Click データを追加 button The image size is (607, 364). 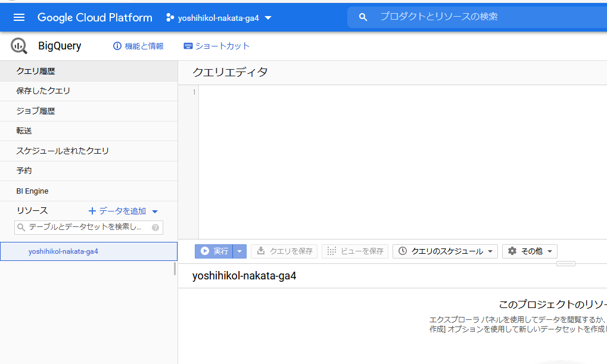[123, 211]
